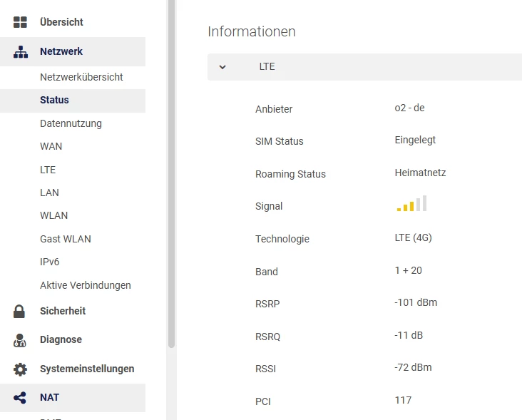Open Gast WLAN settings
The width and height of the screenshot is (522, 420).
click(66, 239)
